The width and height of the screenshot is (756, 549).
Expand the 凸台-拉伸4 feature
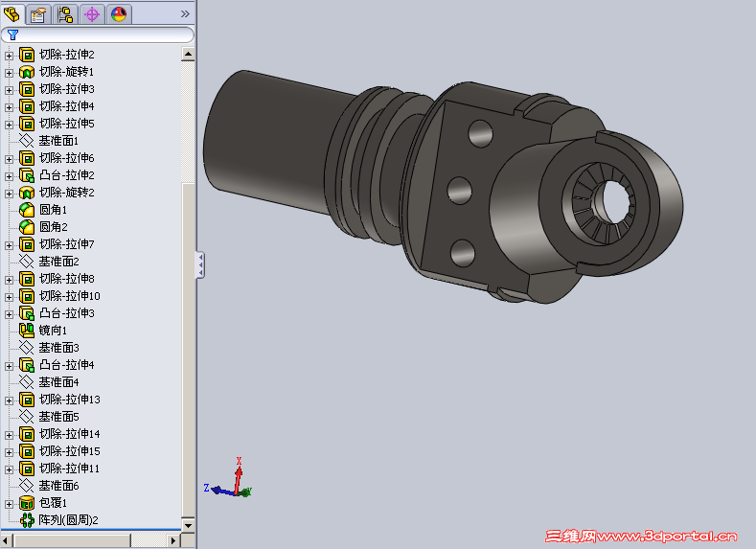pos(9,366)
